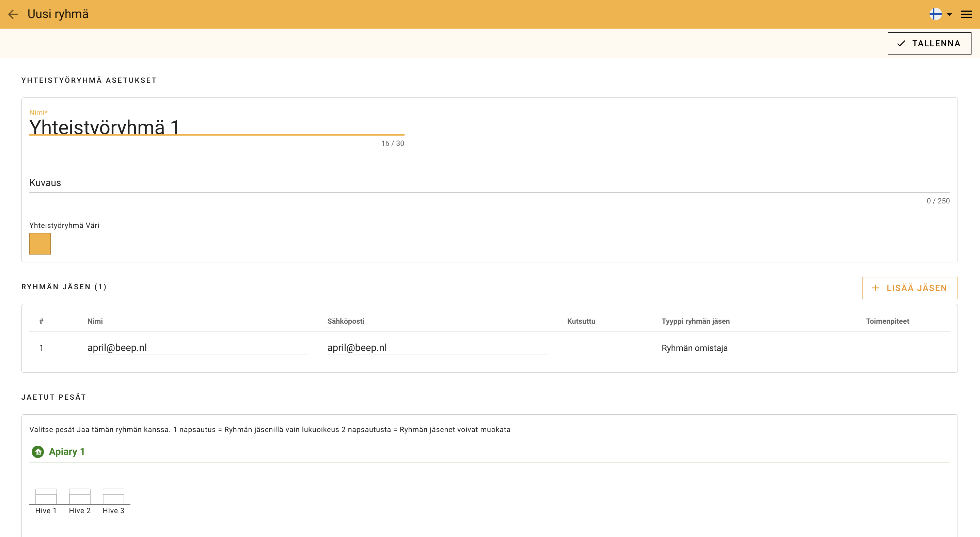Image resolution: width=980 pixels, height=537 pixels.
Task: Click the green Apiary 1 home icon
Action: (38, 452)
